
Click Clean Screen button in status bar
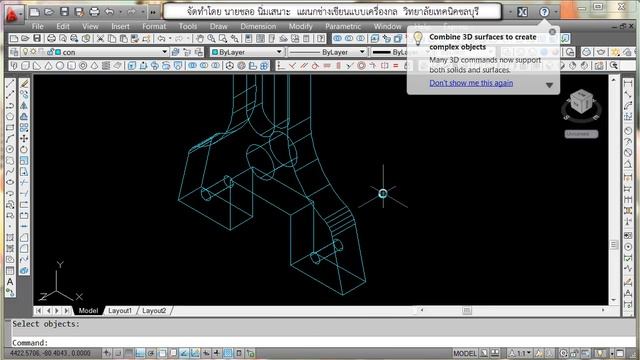click(620, 353)
